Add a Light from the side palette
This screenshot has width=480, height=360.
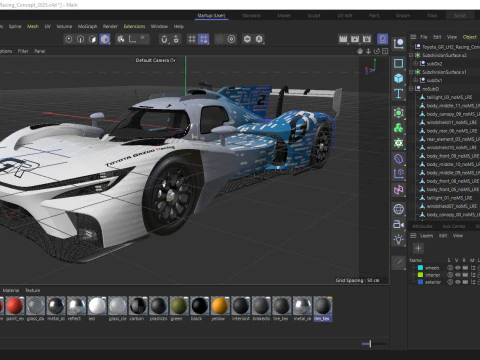coord(398,239)
